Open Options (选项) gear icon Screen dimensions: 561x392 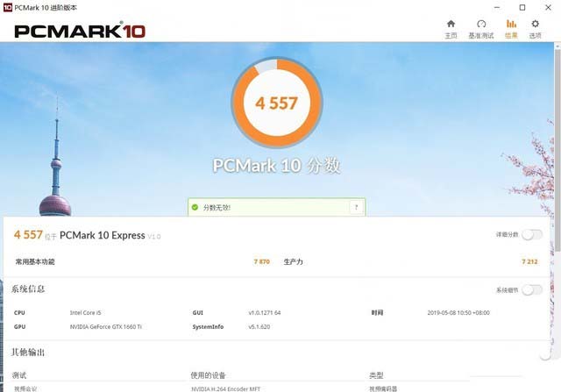[x=535, y=24]
